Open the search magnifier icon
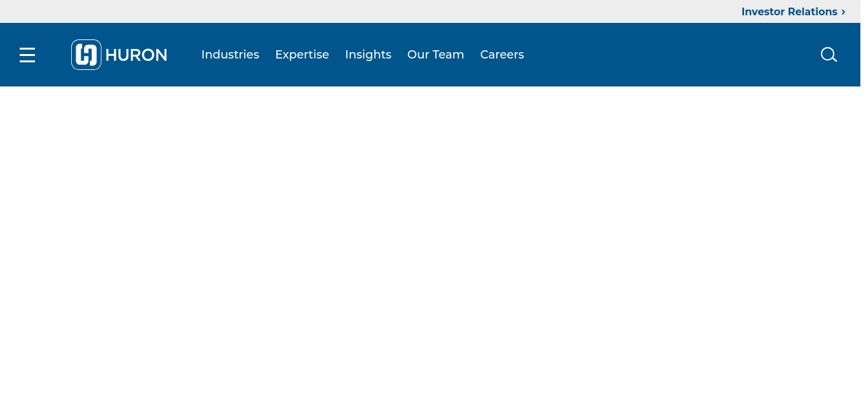Screen dimensions: 868x414 (x=829, y=55)
